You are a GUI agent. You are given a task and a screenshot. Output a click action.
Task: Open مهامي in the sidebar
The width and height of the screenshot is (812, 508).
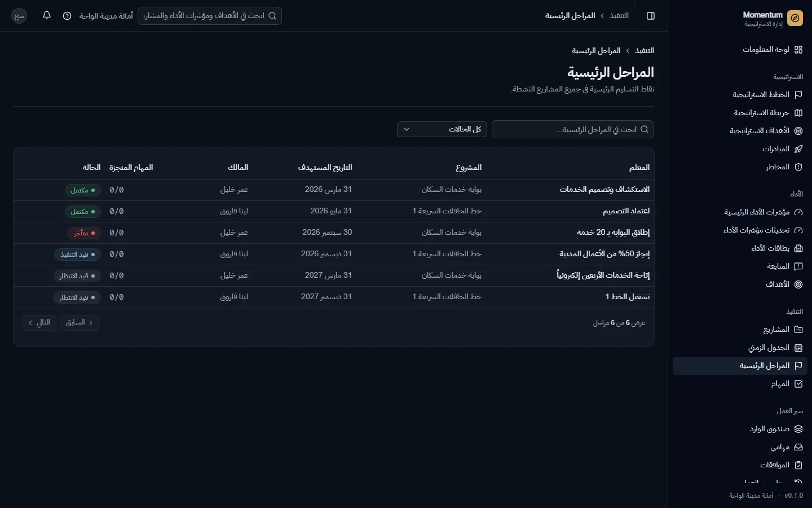point(740,447)
